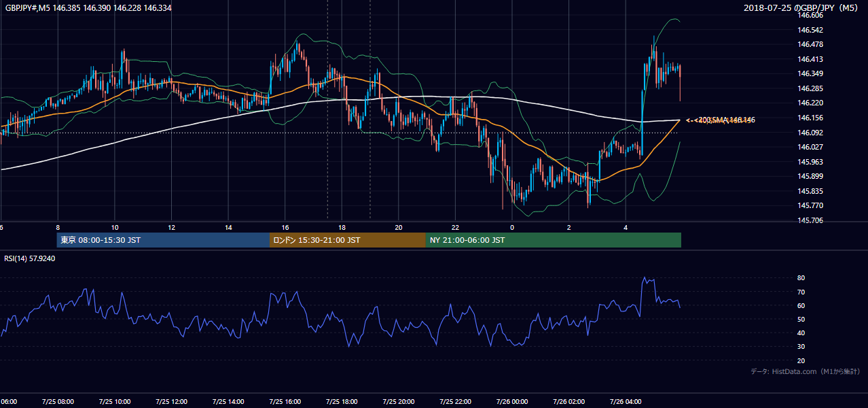Click the 146.542 price axis label

[810, 30]
